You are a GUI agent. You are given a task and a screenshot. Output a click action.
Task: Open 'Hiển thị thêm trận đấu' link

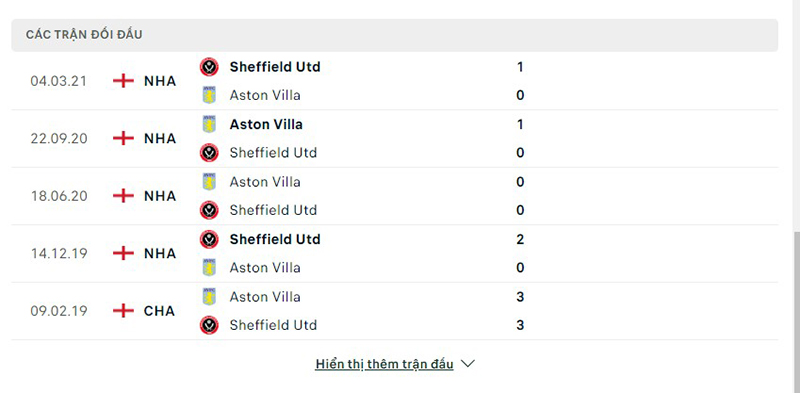(x=384, y=364)
